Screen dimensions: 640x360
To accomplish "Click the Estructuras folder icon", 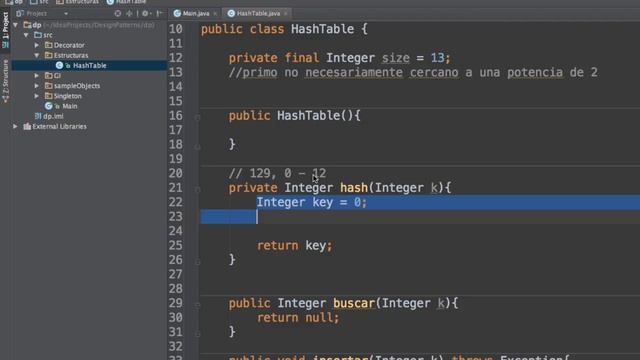I will [x=49, y=55].
